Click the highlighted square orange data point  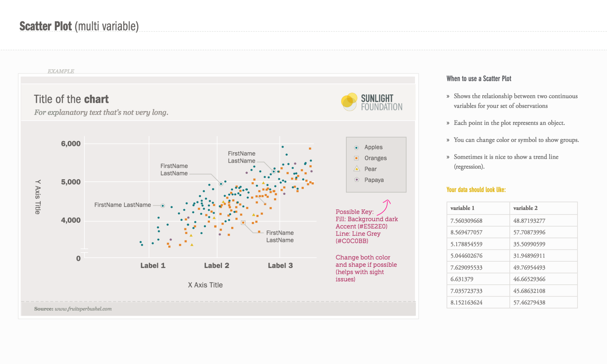click(243, 223)
